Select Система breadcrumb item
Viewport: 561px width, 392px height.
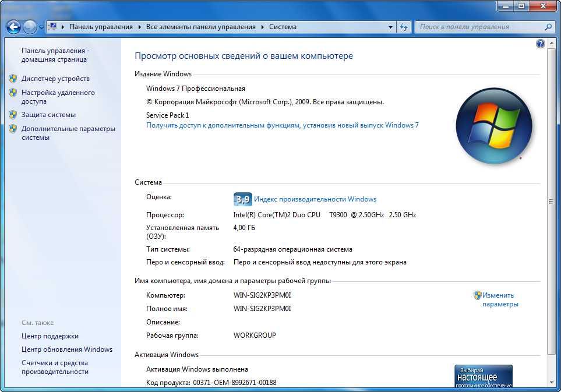[283, 27]
